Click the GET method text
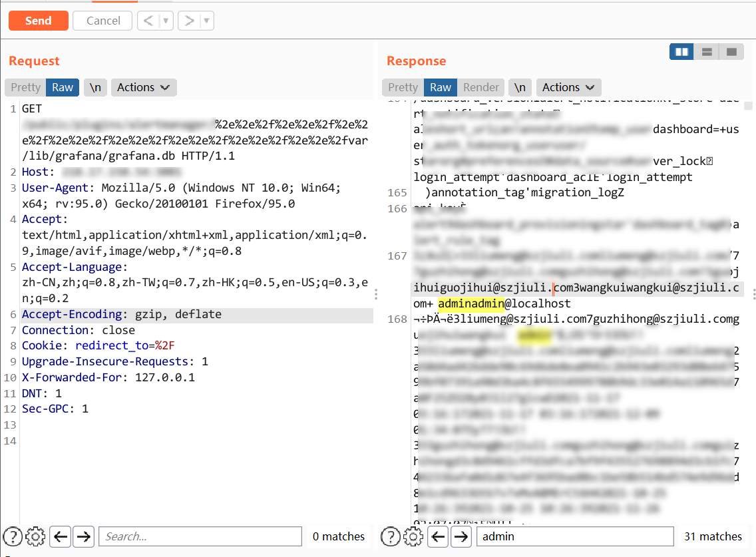Image resolution: width=756 pixels, height=557 pixels. pyautogui.click(x=32, y=109)
